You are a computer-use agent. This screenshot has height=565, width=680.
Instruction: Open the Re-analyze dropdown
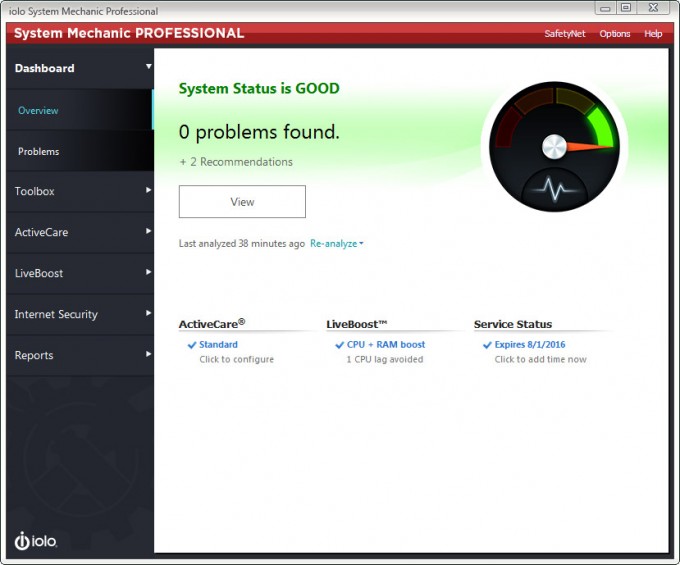[x=337, y=244]
